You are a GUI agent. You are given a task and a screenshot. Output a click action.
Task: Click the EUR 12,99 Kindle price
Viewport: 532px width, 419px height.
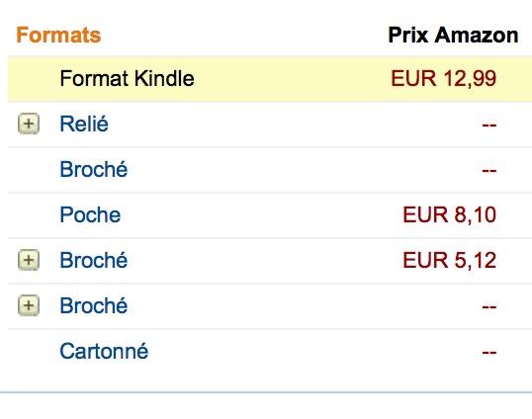pos(443,79)
